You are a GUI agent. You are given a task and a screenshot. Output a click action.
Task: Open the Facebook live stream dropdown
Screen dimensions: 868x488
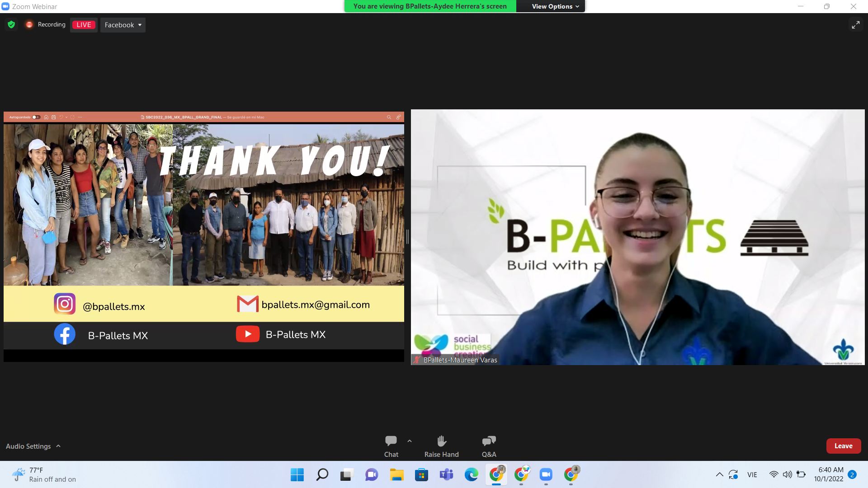(123, 25)
